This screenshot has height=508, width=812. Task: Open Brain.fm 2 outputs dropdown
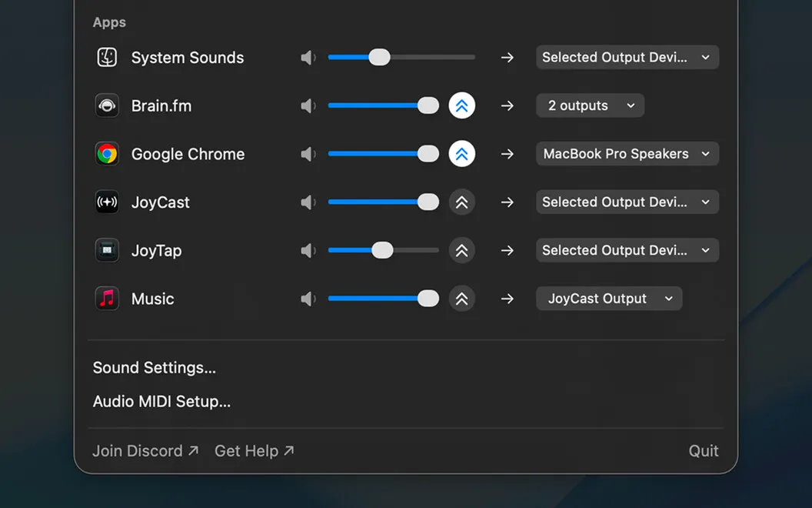590,105
